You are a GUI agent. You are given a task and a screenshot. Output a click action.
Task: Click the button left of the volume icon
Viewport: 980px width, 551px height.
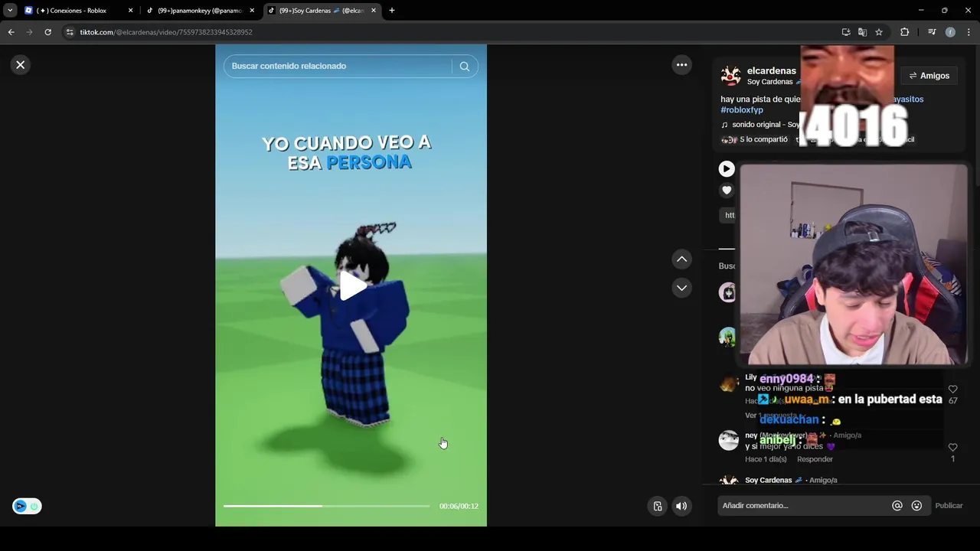pyautogui.click(x=658, y=506)
